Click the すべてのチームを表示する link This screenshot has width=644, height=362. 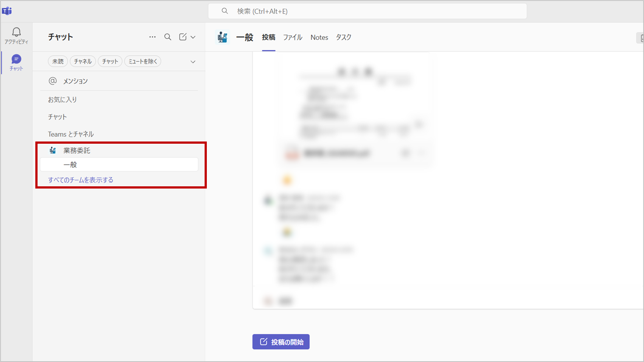click(x=81, y=180)
